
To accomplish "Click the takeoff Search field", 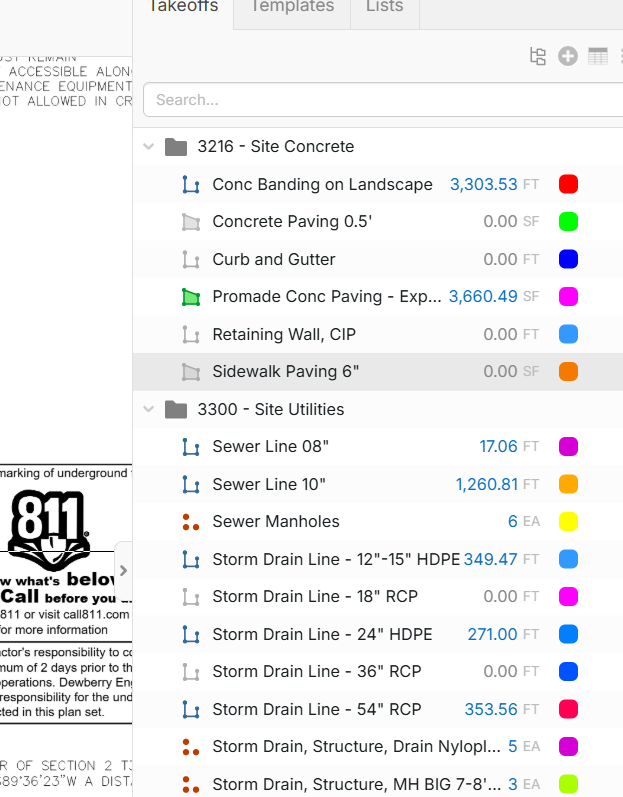I will tap(380, 100).
